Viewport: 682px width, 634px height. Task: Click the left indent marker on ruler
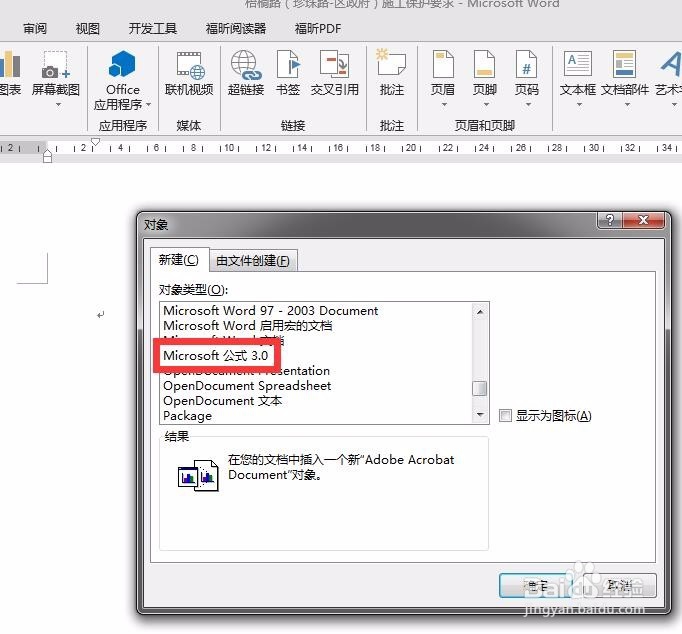tap(47, 155)
